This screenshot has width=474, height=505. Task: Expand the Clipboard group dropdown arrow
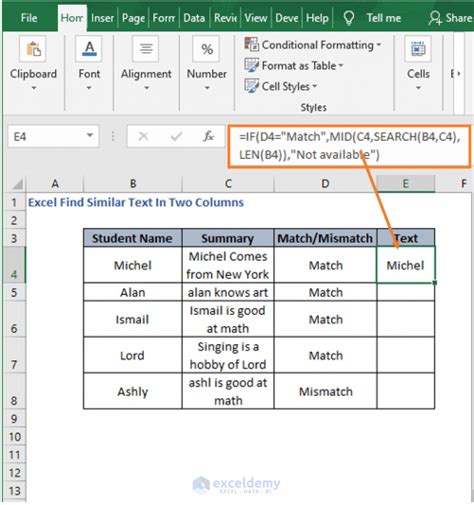(33, 88)
